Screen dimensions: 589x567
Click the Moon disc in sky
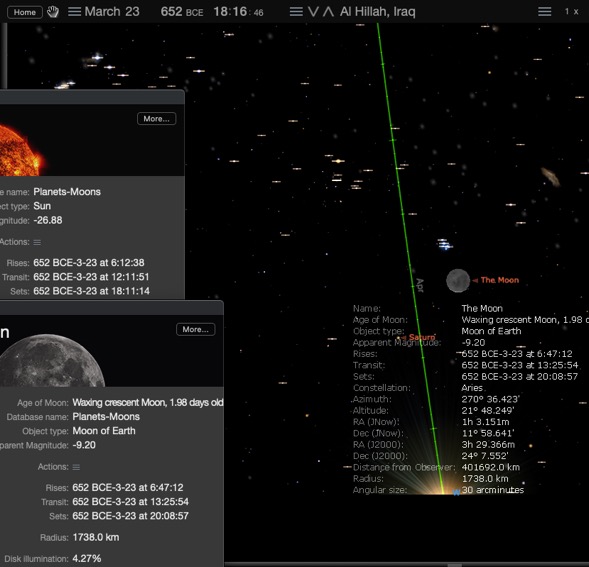[458, 281]
